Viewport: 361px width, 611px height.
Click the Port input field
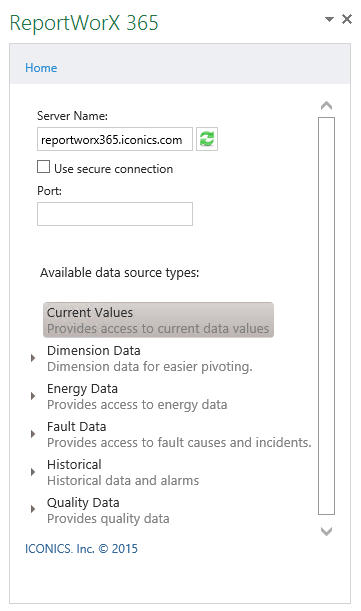[x=115, y=214]
